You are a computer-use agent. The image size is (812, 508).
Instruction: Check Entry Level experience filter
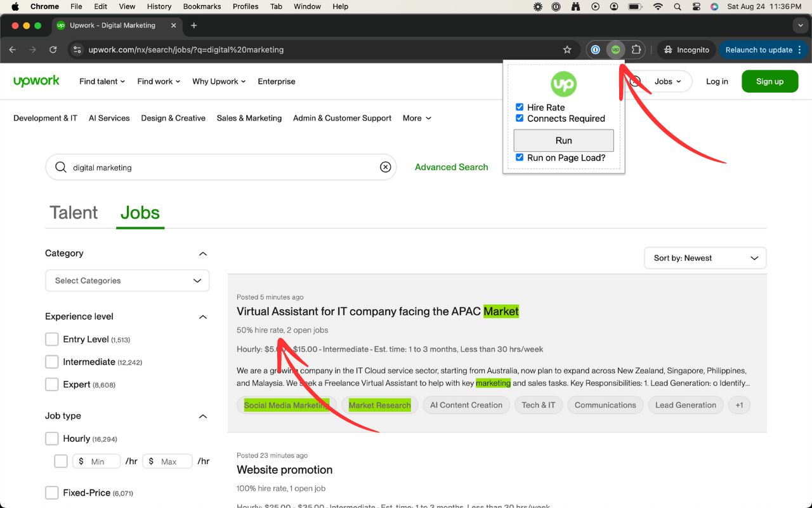(52, 339)
